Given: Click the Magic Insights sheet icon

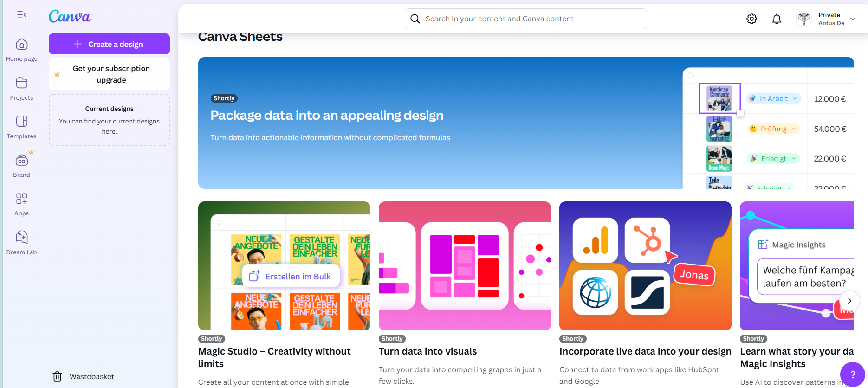Looking at the screenshot, I should [763, 245].
